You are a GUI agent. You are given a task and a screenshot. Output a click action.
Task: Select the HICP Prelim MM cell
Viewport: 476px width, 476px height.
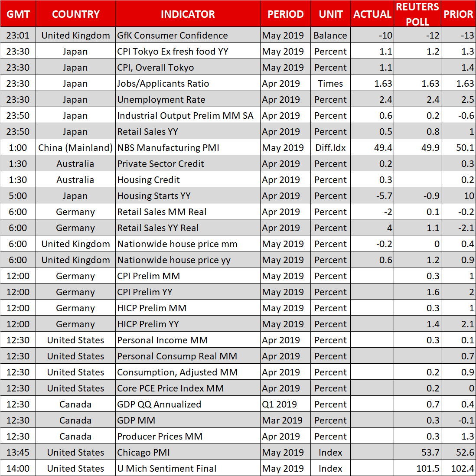pos(188,308)
